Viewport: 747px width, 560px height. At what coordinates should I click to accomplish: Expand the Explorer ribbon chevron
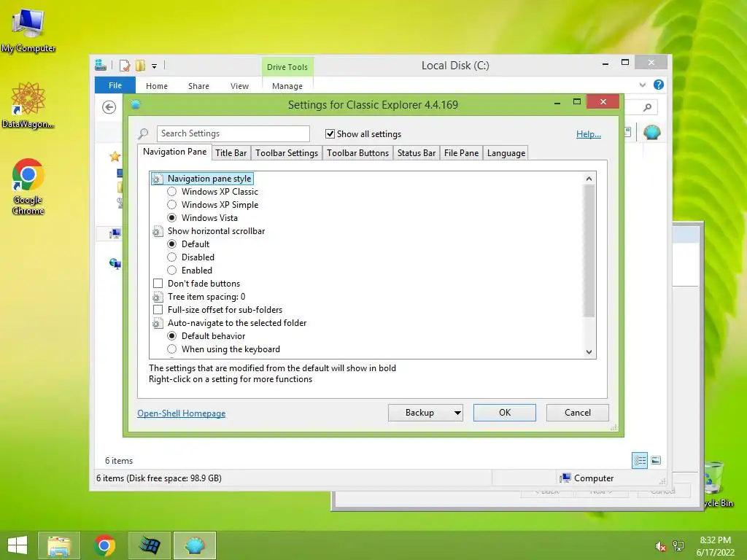click(x=642, y=85)
